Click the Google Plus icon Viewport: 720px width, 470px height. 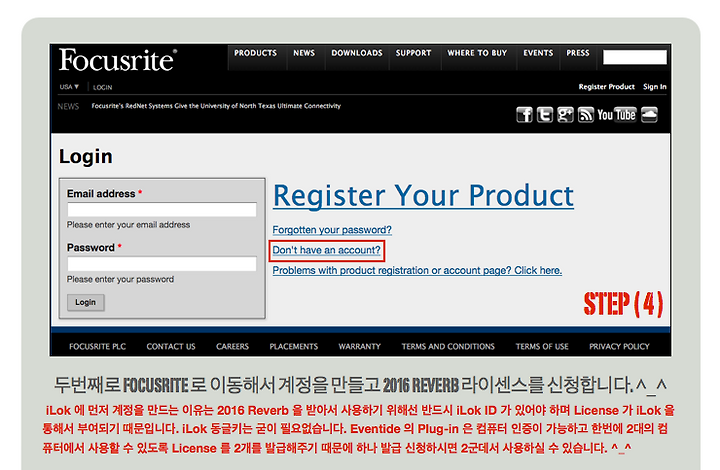tap(565, 115)
